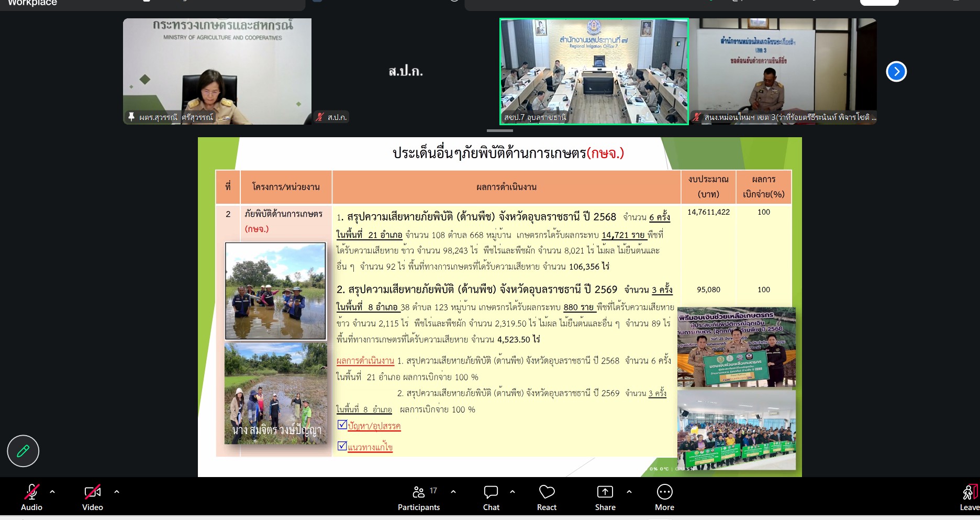Turn on camera with the Video button
This screenshot has width=980, height=520.
[x=93, y=497]
